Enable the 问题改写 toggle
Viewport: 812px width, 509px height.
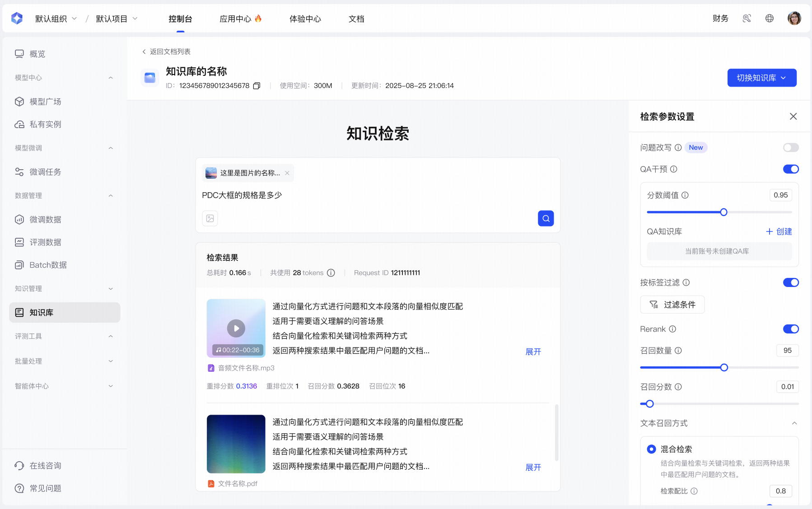pos(791,148)
